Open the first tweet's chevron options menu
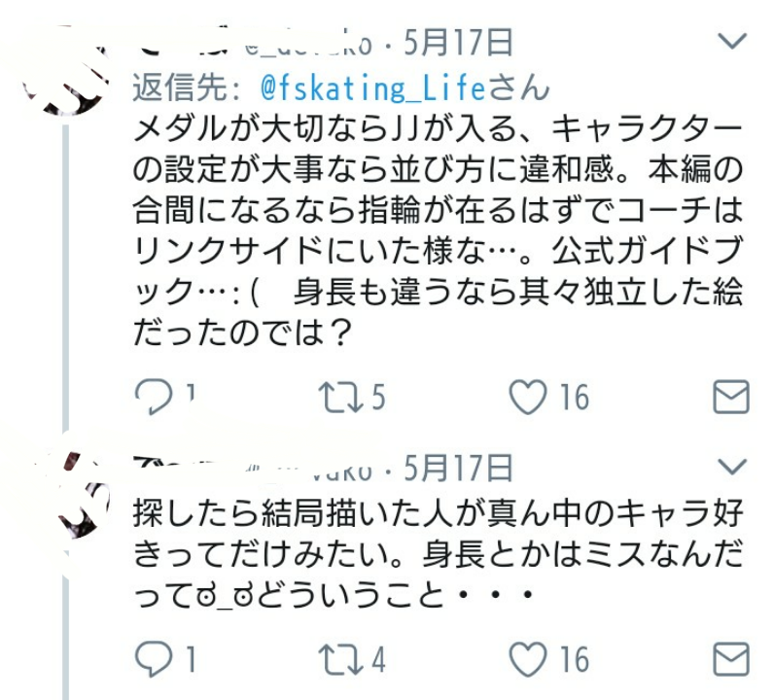 tap(731, 41)
